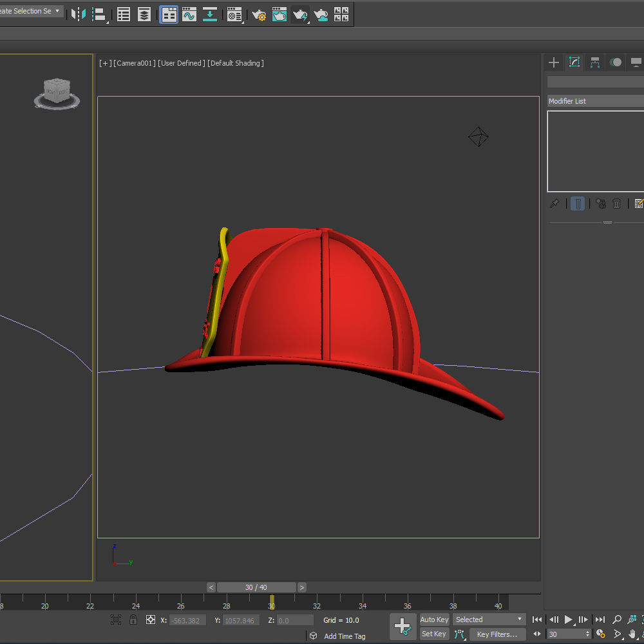Click Add Time Tag
The height and width of the screenshot is (644, 644).
[x=345, y=636]
